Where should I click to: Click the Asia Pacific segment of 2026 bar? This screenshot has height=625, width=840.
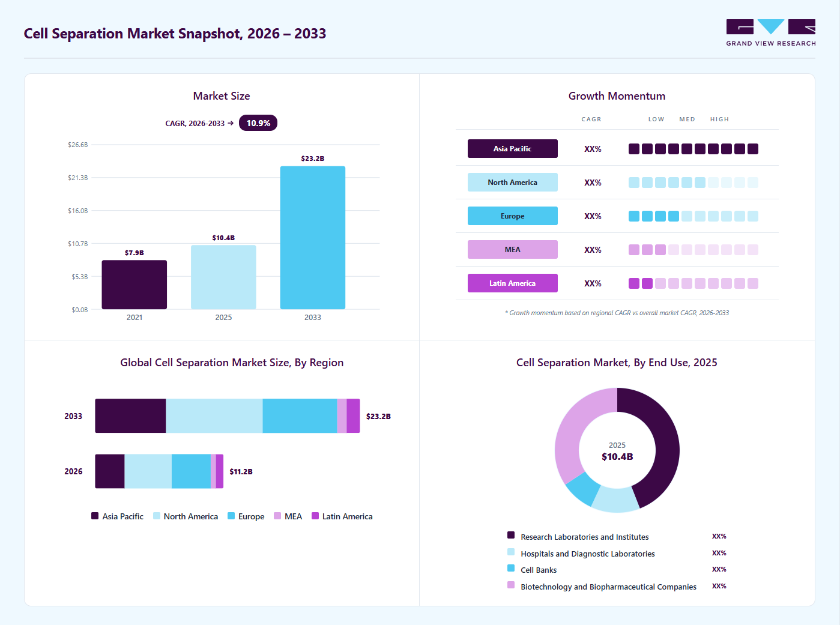tap(110, 471)
